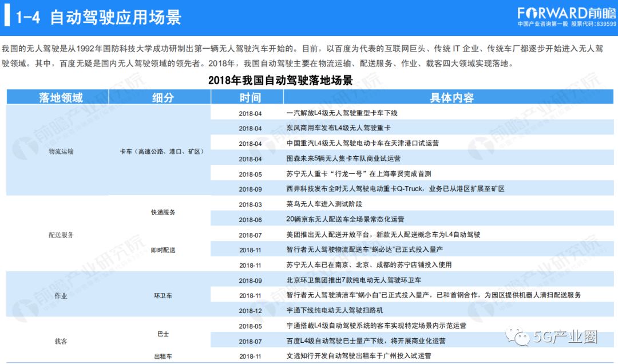Click row 宇通搭载L4级自动驾驶系统的客车
Image resolution: width=618 pixels, height=364 pixels.
[x=376, y=326]
